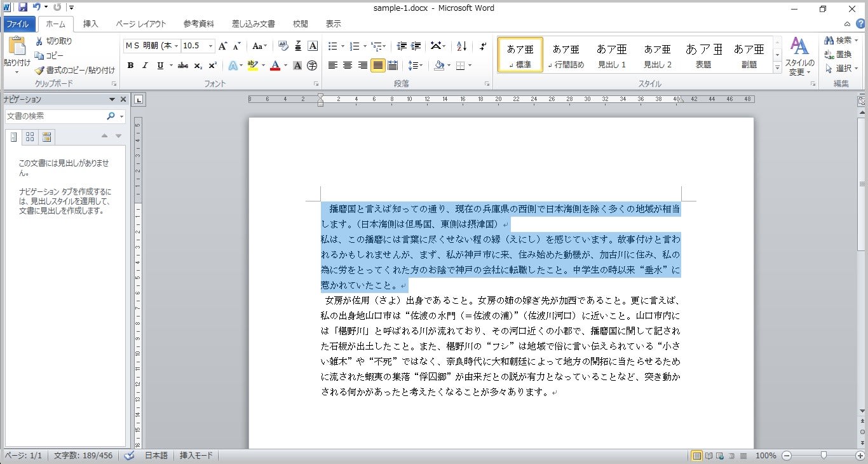Screen dimensions: 868x464
Task: Switch to full screen reading view
Action: click(x=709, y=456)
